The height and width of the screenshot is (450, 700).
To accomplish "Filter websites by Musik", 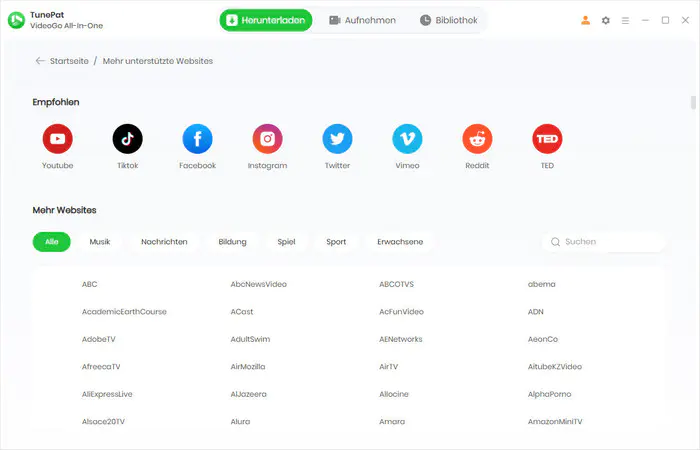I will click(x=100, y=242).
